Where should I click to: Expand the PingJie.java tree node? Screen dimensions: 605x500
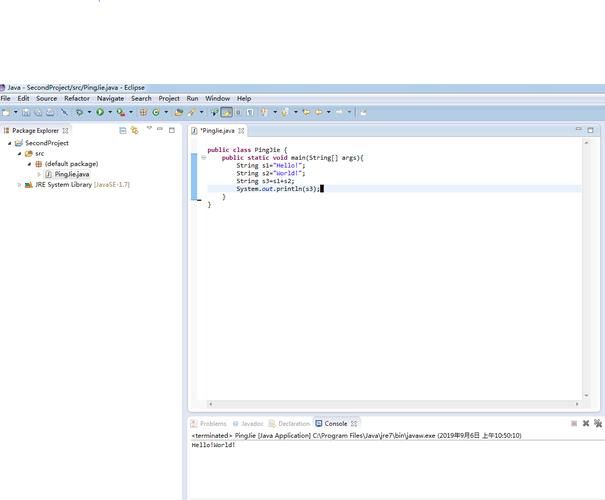[x=39, y=174]
